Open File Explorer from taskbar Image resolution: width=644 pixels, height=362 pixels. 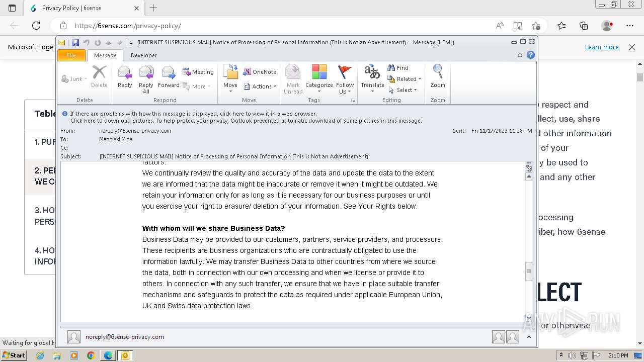coord(57,355)
